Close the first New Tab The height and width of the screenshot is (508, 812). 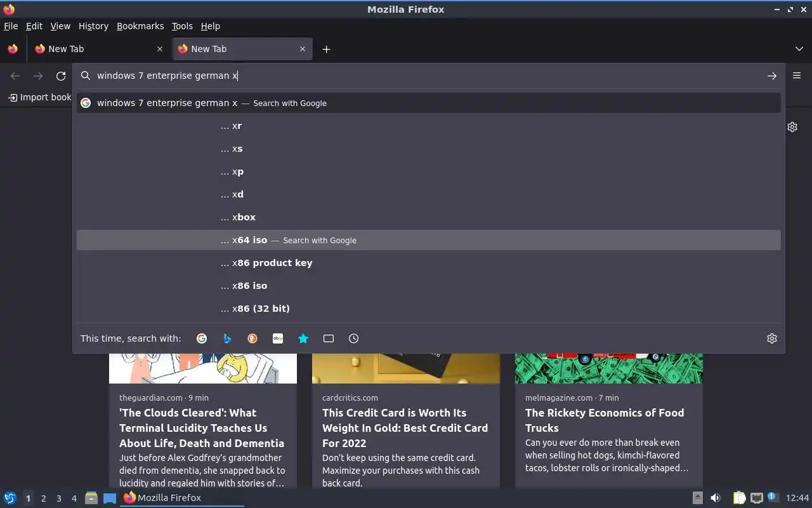160,49
